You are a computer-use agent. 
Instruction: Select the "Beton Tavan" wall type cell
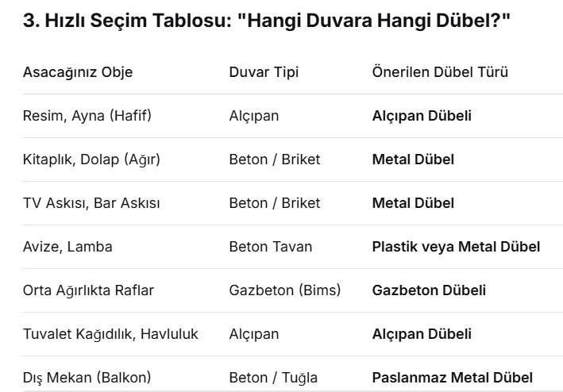(271, 247)
